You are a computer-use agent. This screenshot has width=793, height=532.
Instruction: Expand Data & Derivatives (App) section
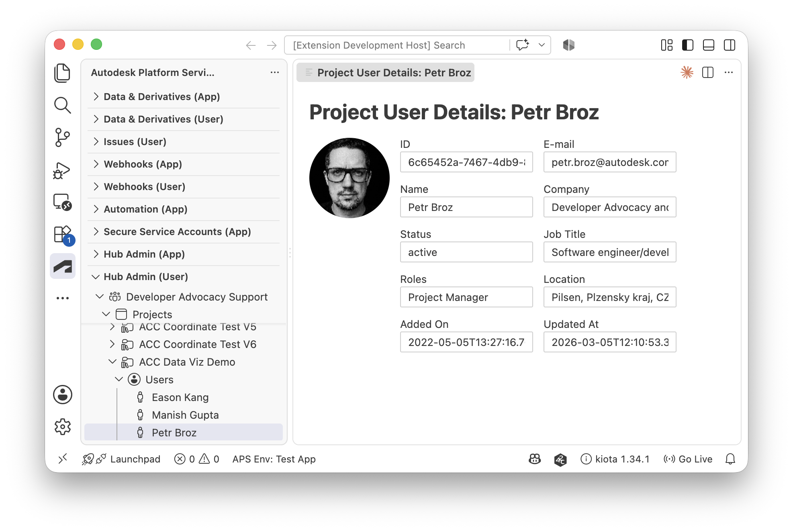coord(184,96)
